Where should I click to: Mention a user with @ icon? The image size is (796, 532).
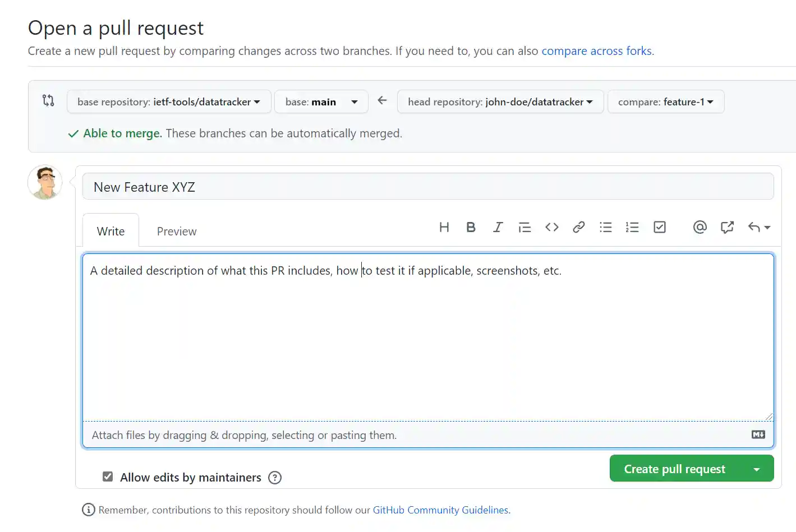(700, 227)
